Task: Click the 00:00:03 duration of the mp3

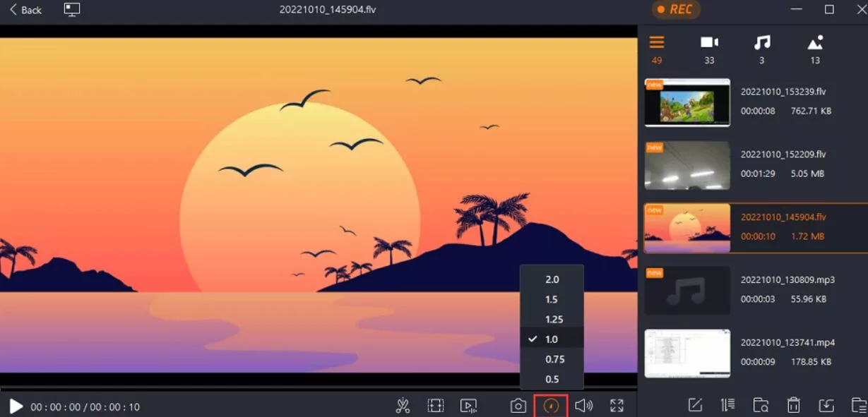Action: coord(758,299)
